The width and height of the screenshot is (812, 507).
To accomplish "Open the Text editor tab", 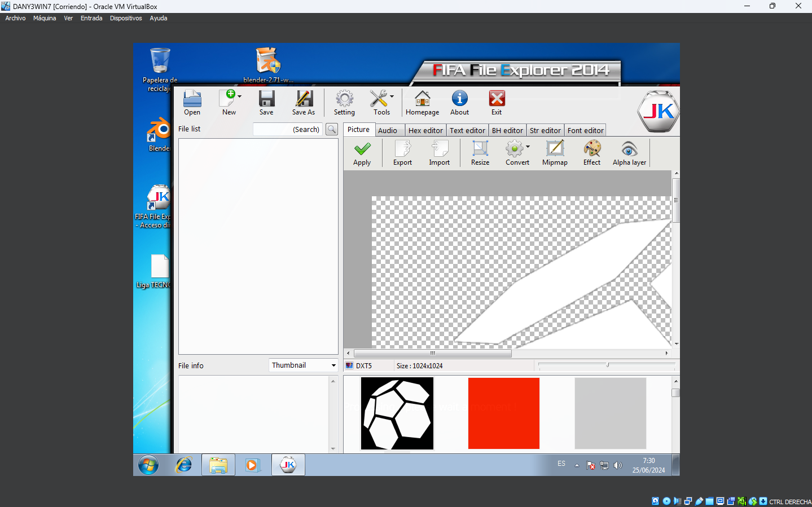I will click(467, 130).
